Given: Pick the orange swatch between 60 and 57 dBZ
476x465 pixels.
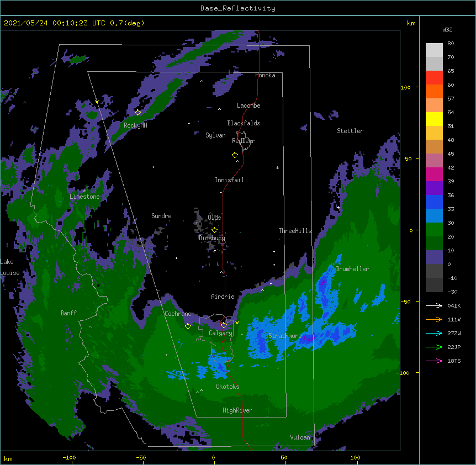Looking at the screenshot, I should [434, 92].
